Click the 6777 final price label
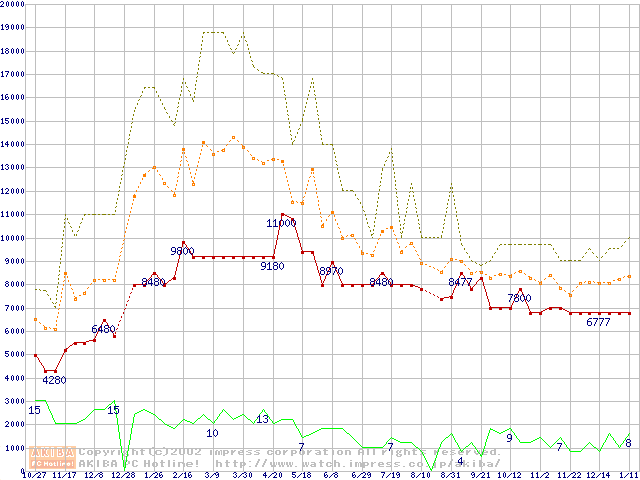 [598, 322]
